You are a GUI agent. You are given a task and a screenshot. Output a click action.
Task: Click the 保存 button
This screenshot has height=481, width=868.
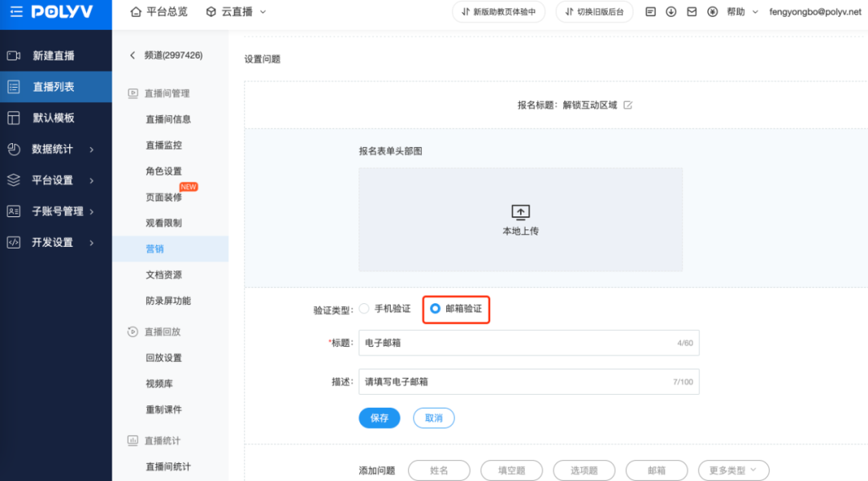pyautogui.click(x=379, y=417)
